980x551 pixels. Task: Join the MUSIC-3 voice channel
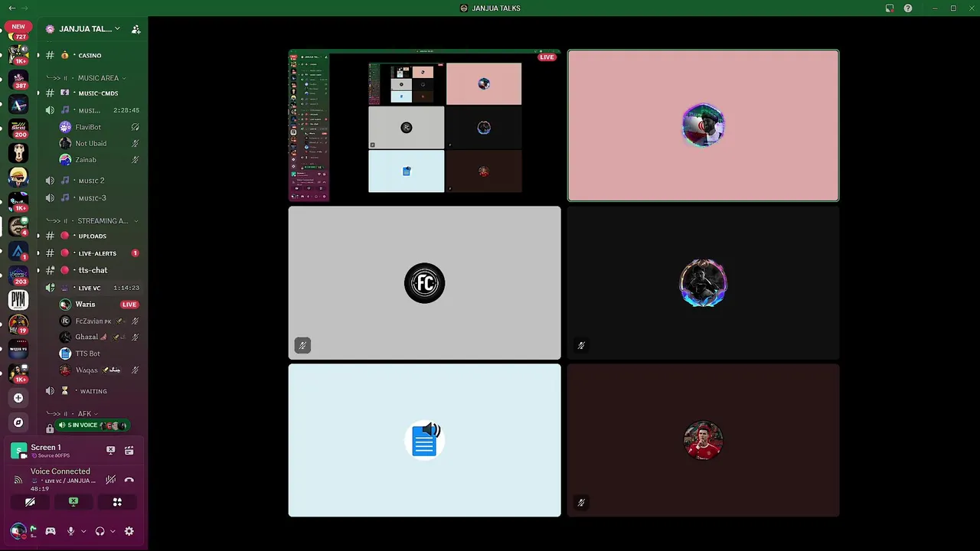[x=92, y=198]
